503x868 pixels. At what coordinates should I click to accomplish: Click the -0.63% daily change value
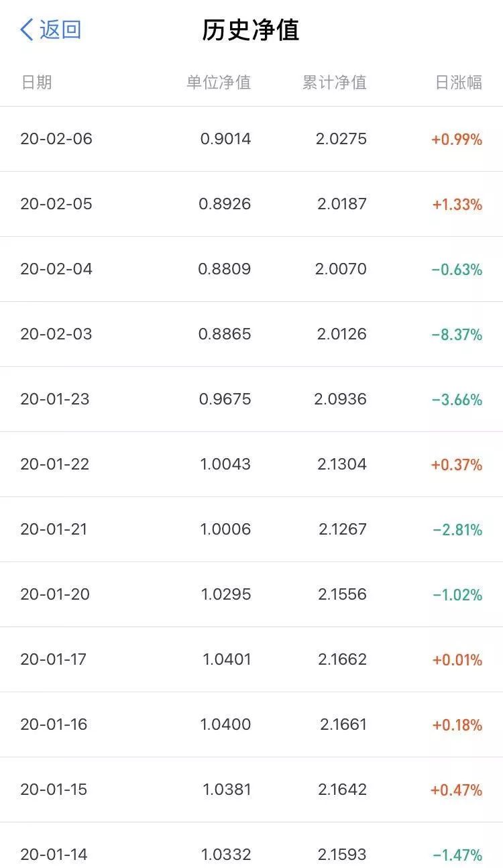[457, 270]
